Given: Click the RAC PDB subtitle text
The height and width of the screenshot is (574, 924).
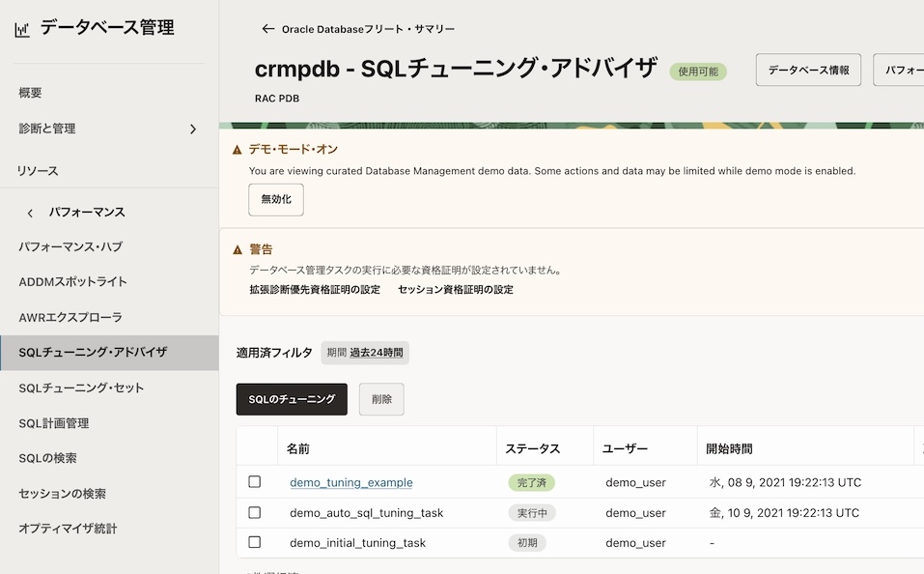Looking at the screenshot, I should tap(277, 99).
